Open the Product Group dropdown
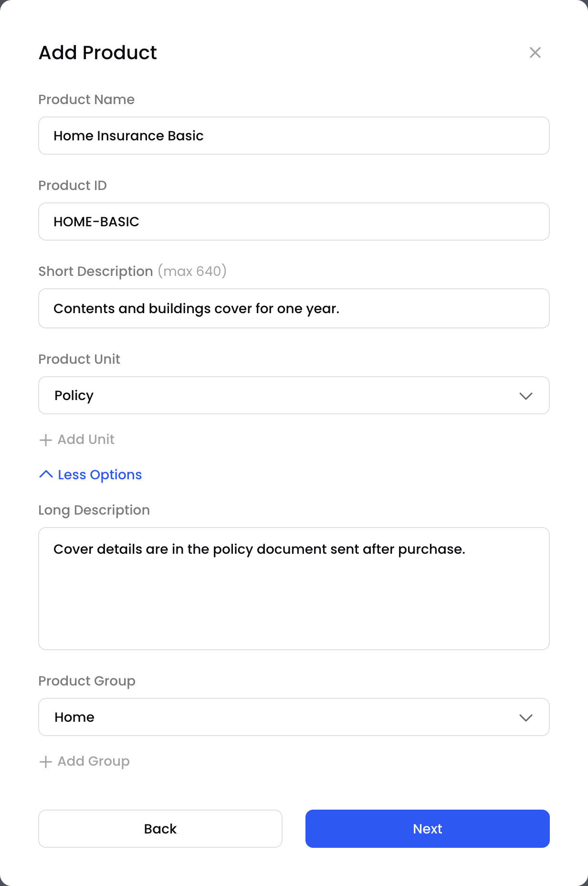Image resolution: width=588 pixels, height=886 pixels. tap(294, 717)
